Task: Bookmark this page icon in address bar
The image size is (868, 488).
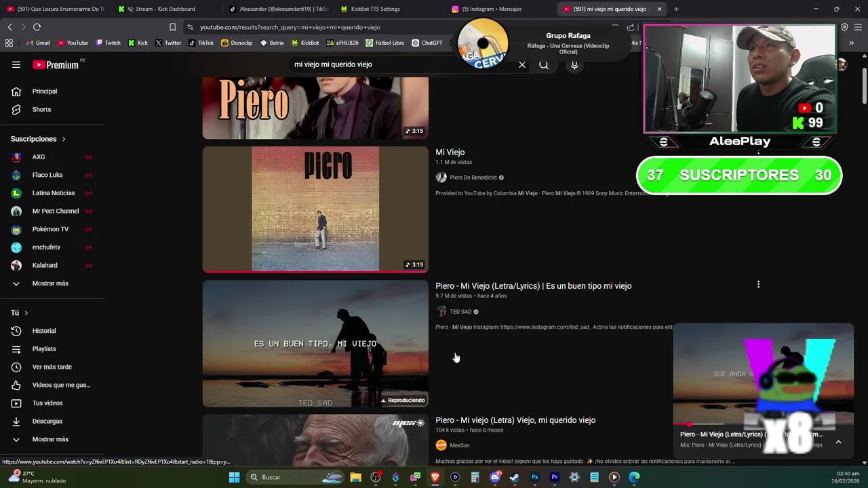Action: pyautogui.click(x=172, y=27)
